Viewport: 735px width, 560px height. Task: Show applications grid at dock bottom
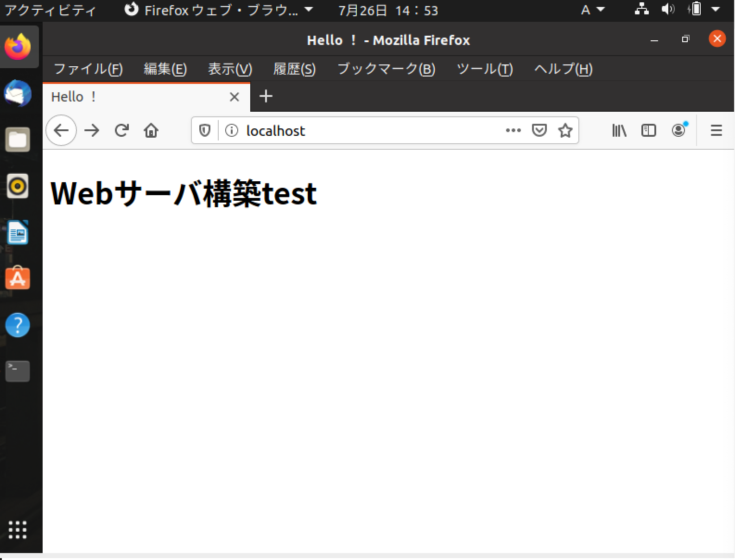(x=18, y=530)
